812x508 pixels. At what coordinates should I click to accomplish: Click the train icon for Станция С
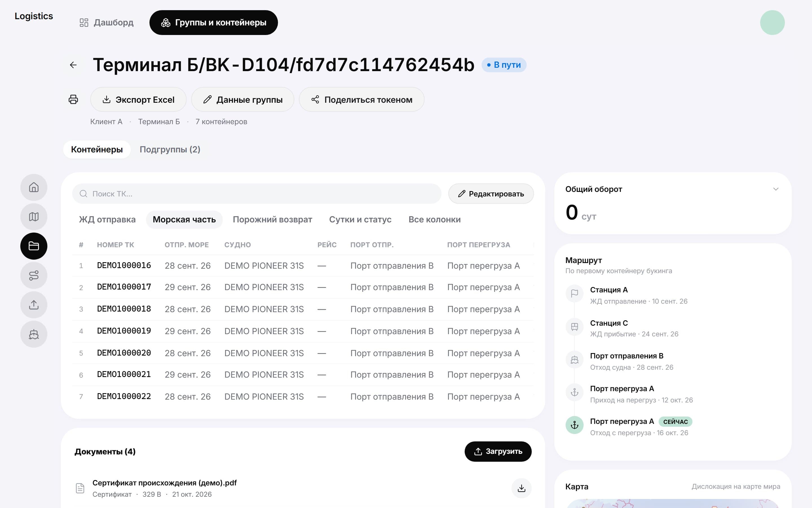574,327
